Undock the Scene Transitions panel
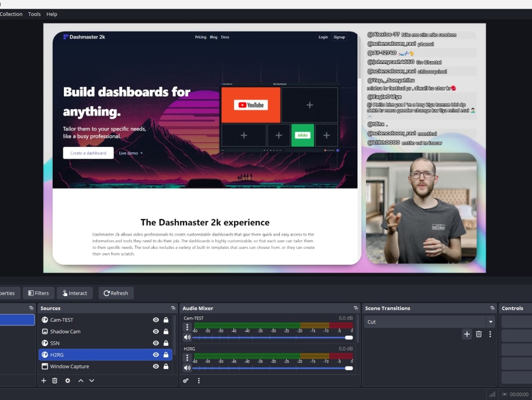532x400 pixels. pos(492,308)
